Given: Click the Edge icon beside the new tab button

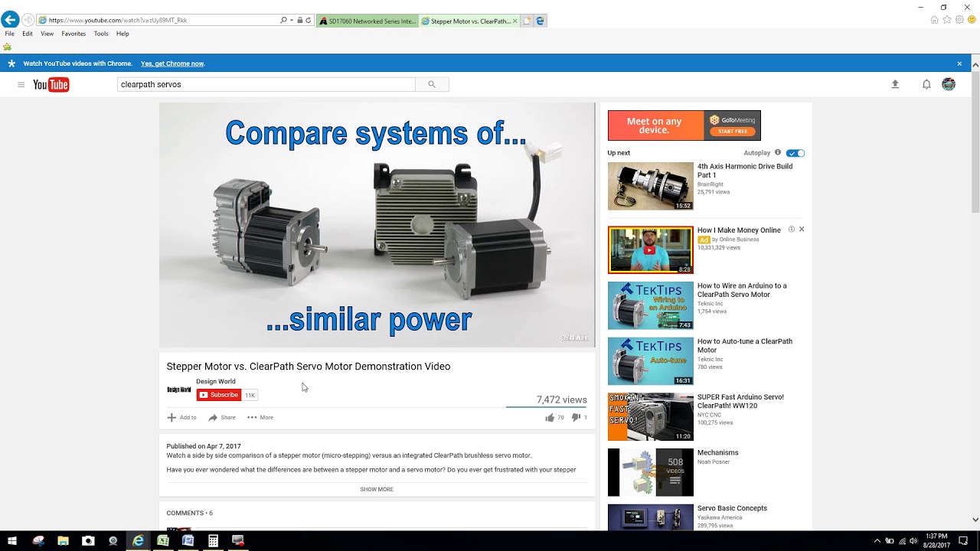Looking at the screenshot, I should point(540,21).
